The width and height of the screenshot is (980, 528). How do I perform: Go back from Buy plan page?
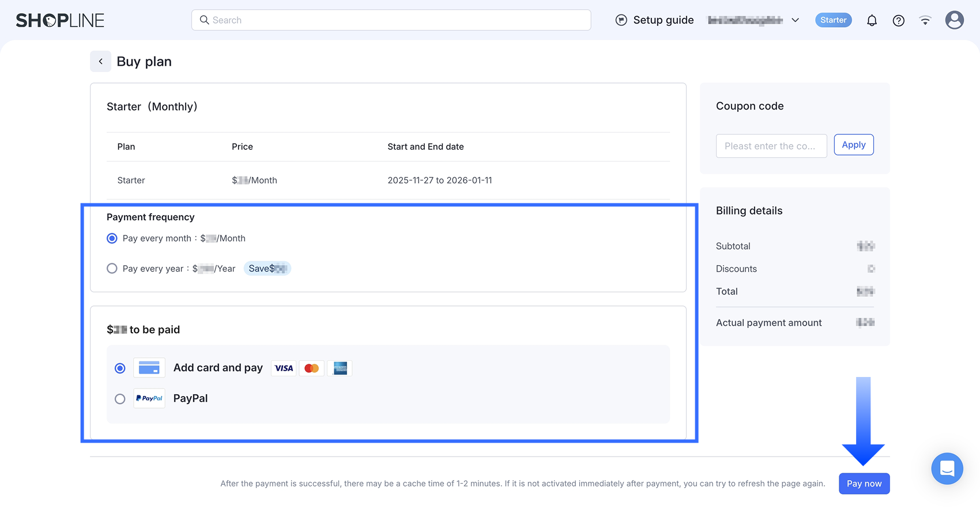(100, 61)
